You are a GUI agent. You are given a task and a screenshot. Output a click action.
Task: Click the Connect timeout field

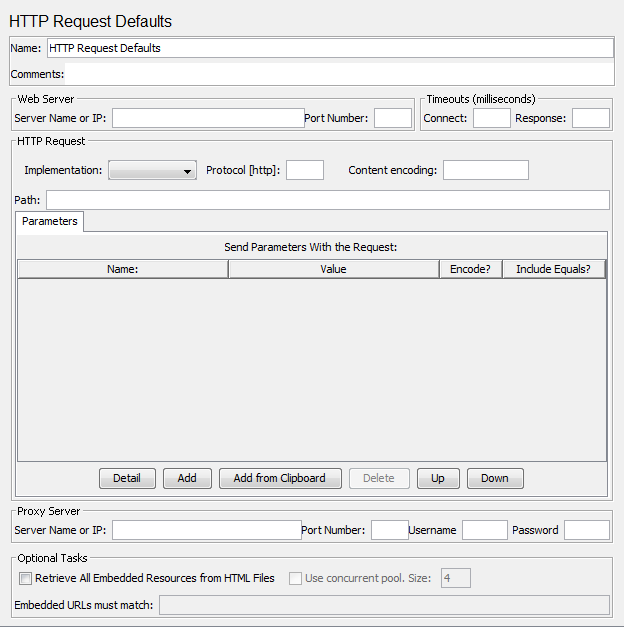491,118
